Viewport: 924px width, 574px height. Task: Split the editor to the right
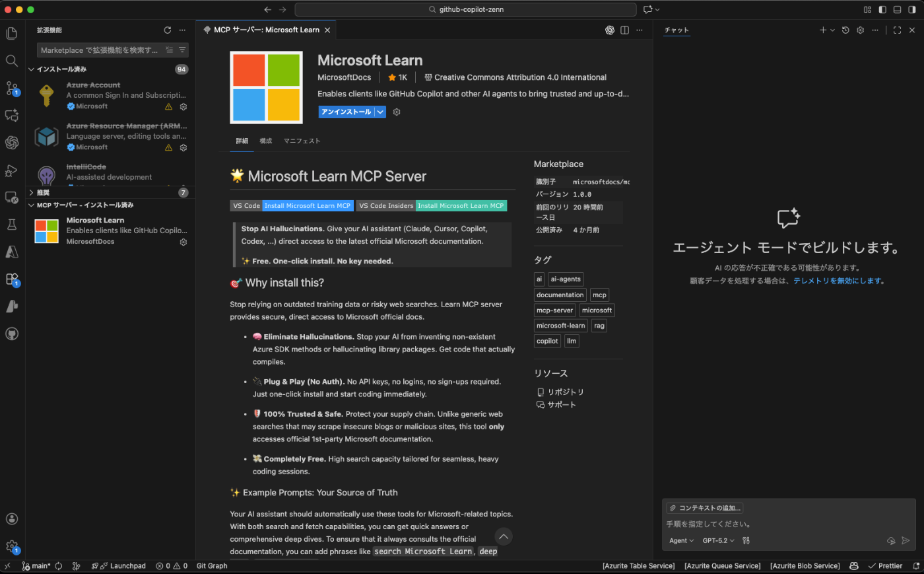click(624, 30)
